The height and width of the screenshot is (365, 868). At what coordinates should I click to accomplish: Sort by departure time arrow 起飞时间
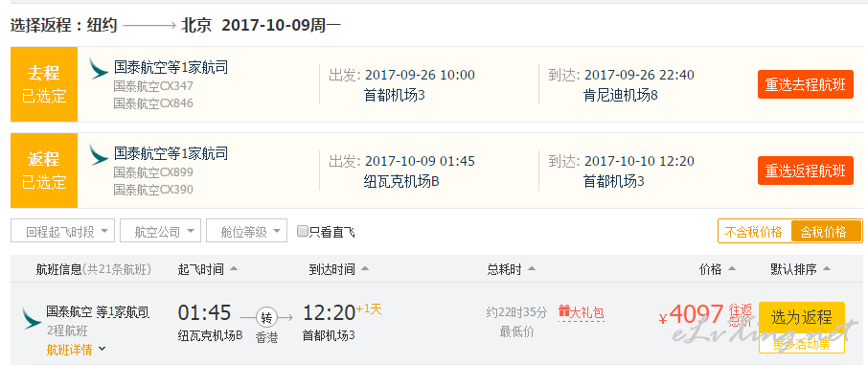(233, 270)
